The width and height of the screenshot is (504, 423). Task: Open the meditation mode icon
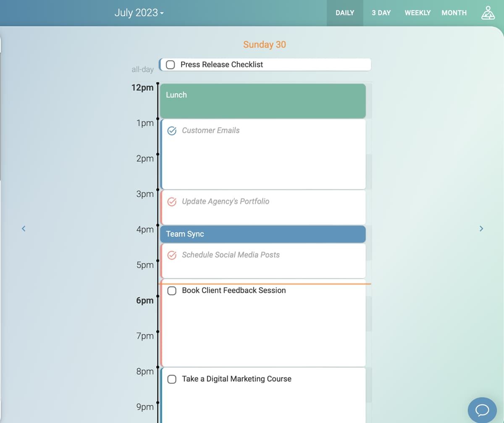pos(487,13)
